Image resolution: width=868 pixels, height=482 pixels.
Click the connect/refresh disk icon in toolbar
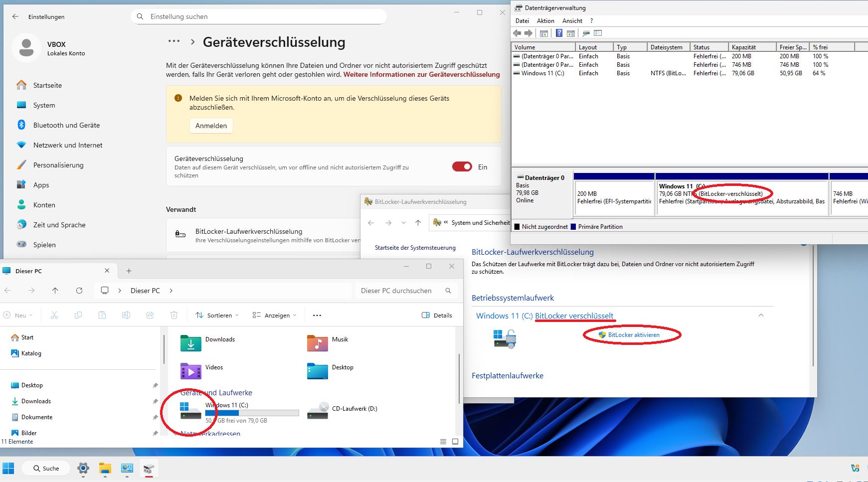[x=586, y=33]
